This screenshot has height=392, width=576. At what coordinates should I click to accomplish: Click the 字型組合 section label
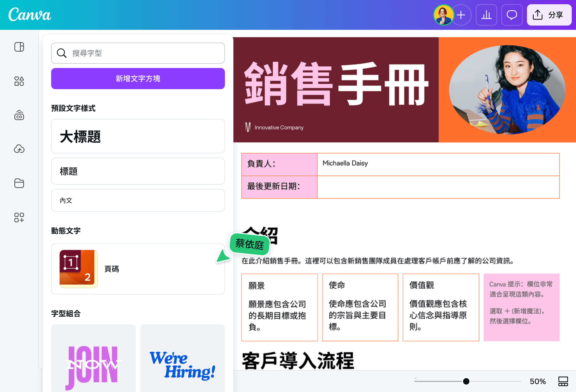66,313
